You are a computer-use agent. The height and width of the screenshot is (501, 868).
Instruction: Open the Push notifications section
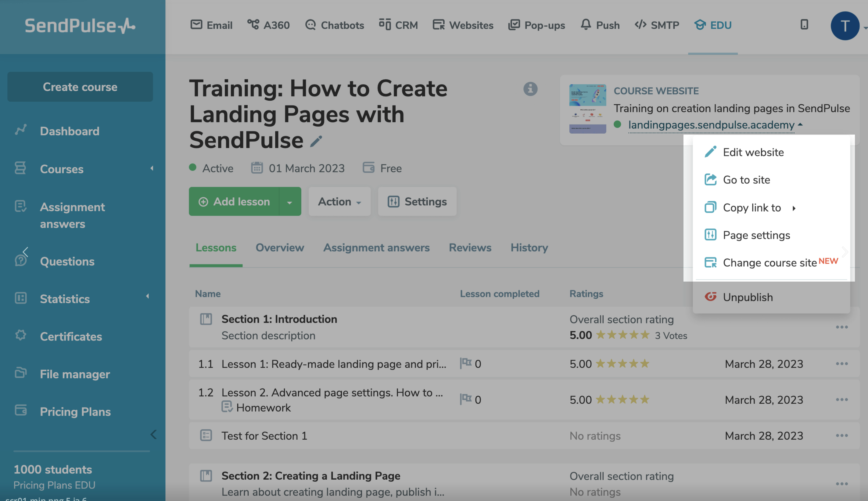coord(600,25)
